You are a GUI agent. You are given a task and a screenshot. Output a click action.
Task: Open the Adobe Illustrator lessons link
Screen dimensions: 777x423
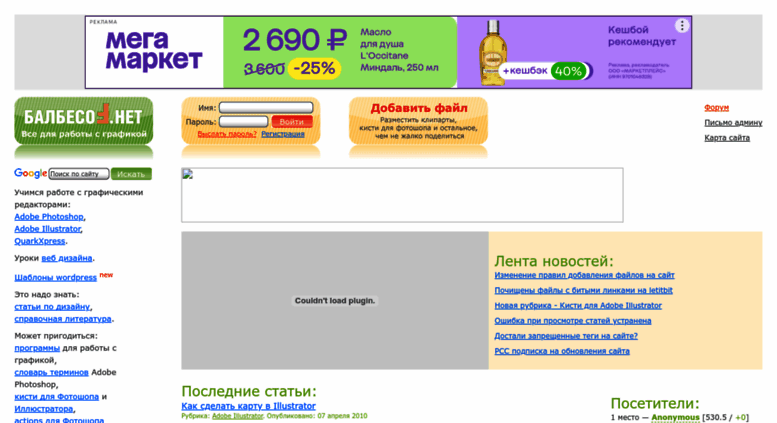pos(48,229)
